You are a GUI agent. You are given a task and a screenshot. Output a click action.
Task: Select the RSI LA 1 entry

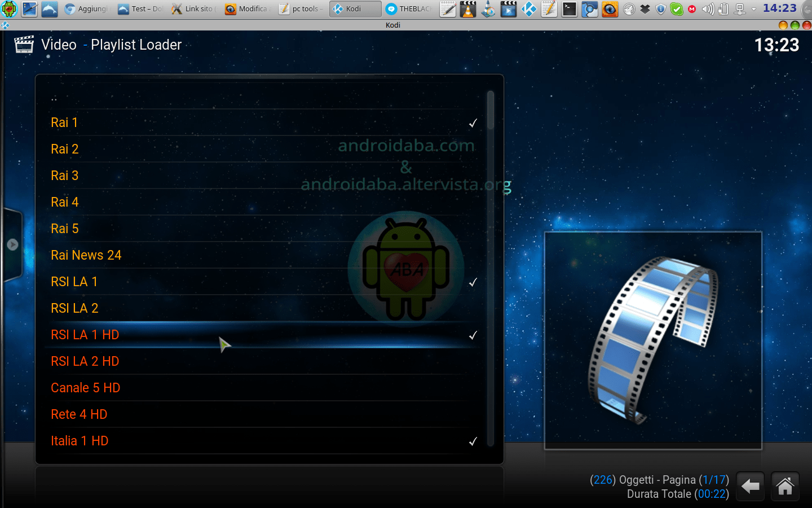[x=263, y=282]
